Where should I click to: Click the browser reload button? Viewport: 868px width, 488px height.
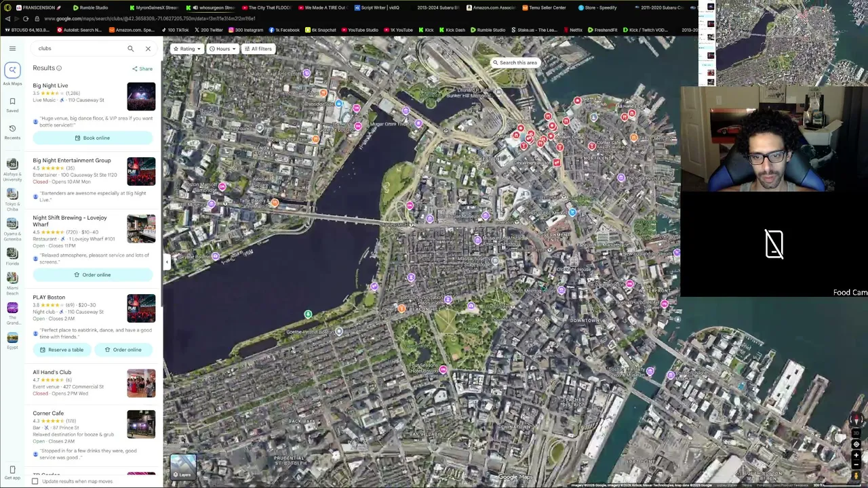pos(26,19)
